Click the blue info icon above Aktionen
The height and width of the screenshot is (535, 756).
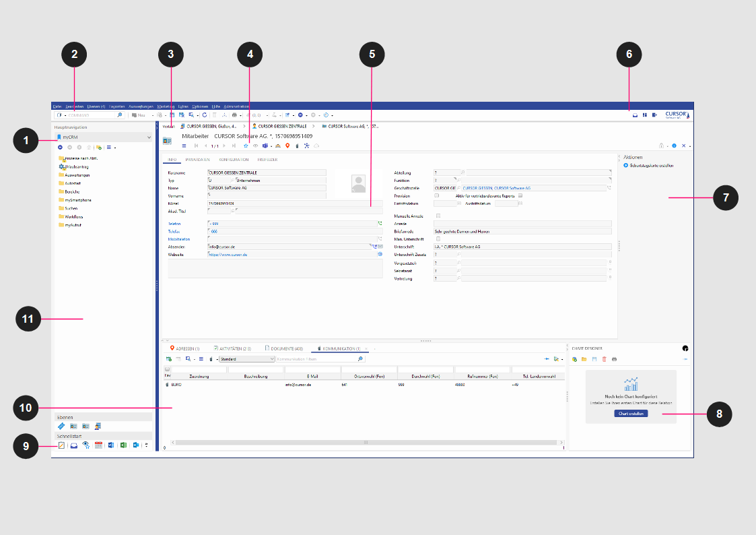click(674, 146)
